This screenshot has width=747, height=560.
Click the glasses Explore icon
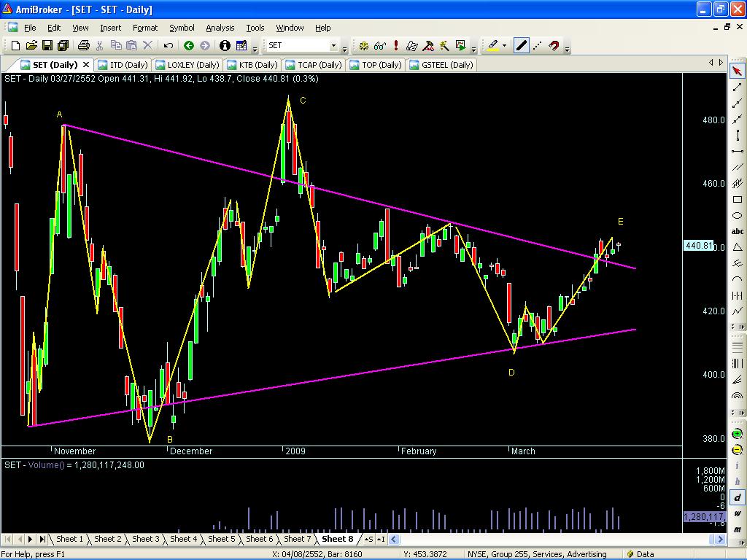pyautogui.click(x=380, y=46)
